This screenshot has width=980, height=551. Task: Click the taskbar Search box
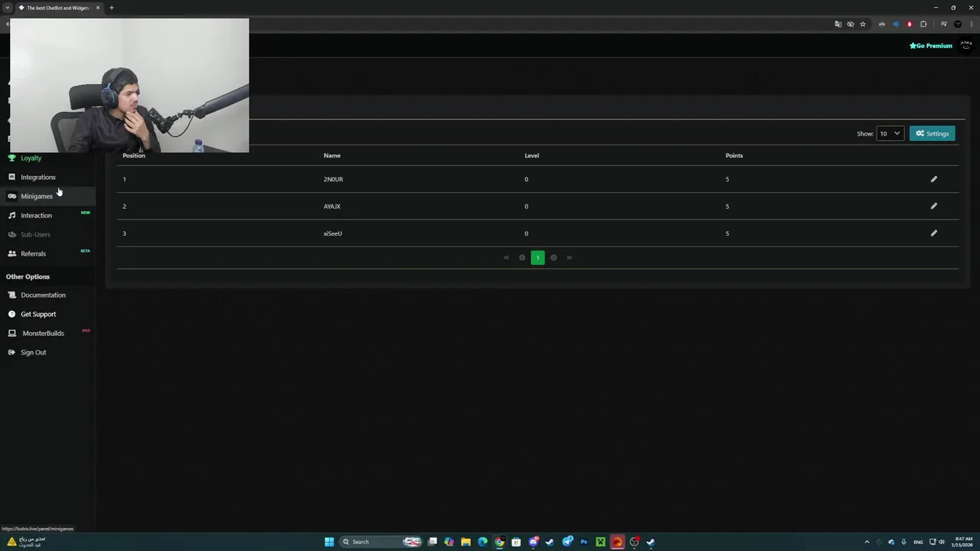tap(381, 542)
